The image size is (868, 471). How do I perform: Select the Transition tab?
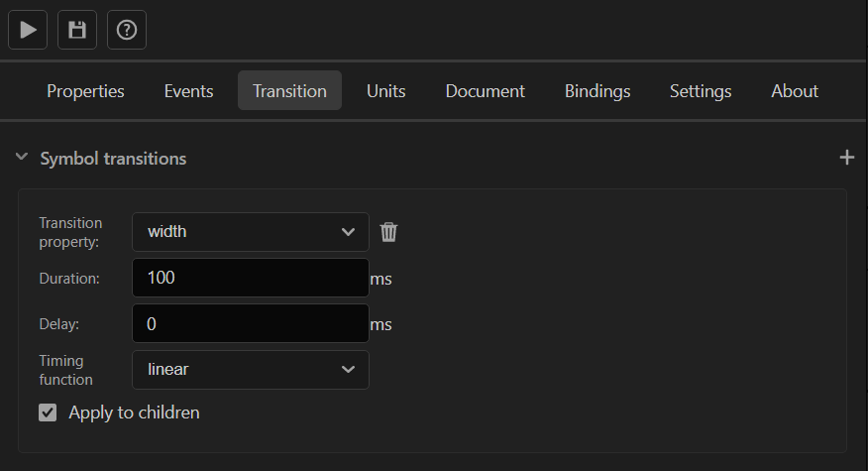tap(289, 91)
